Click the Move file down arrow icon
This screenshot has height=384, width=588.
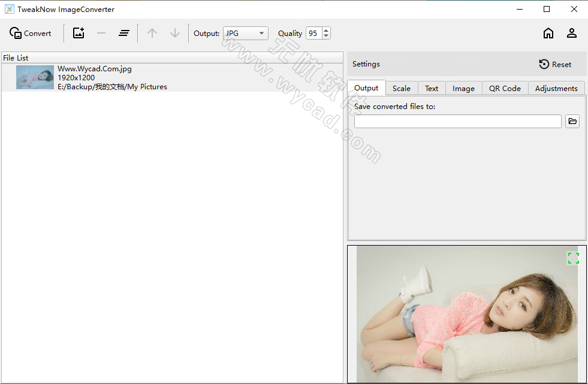(x=174, y=33)
